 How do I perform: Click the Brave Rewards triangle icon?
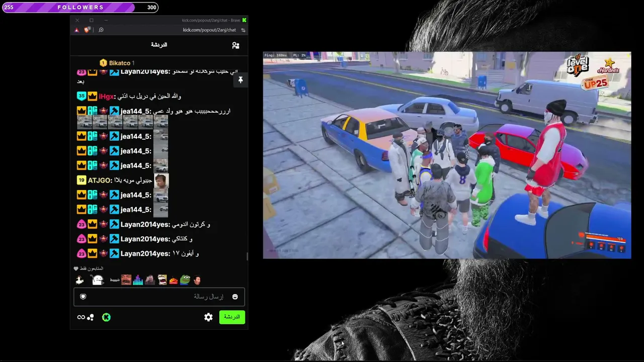[x=76, y=30]
